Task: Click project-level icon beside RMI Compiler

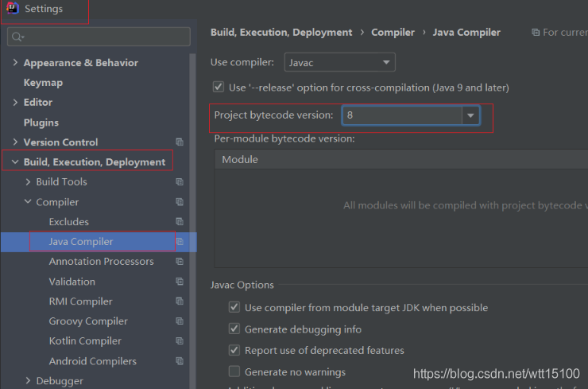Action: (180, 301)
